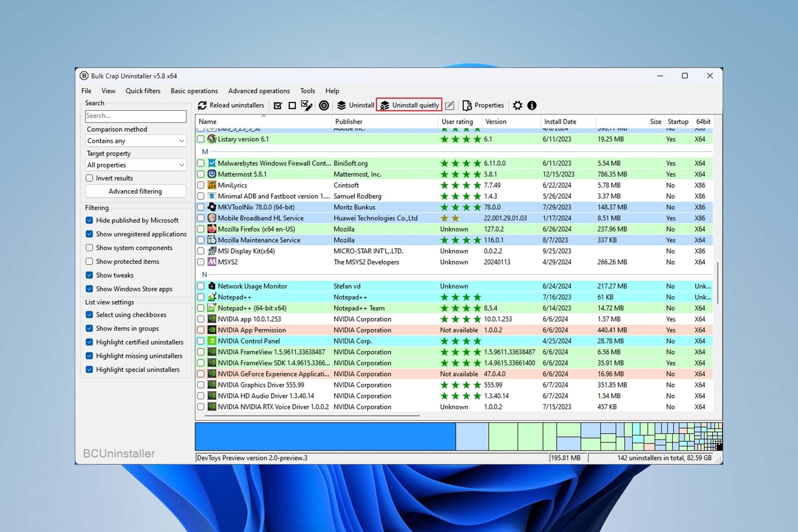798x532 pixels.
Task: Open the Tools menu
Action: [308, 91]
